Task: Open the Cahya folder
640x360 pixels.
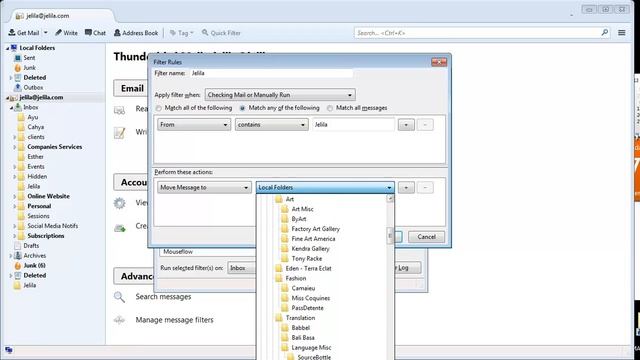Action: coord(36,127)
